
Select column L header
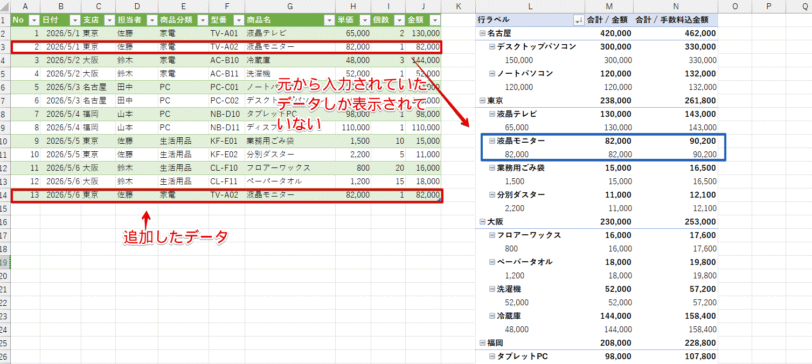530,6
